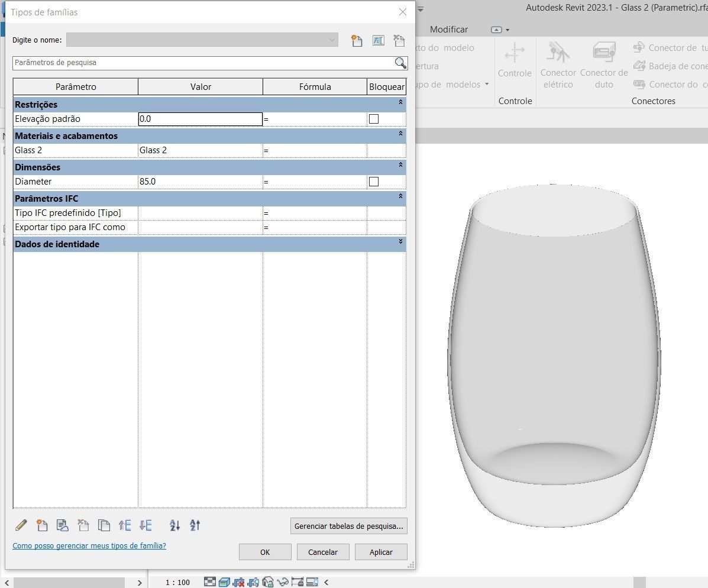Click the Aplicar button
This screenshot has height=588, width=708.
point(381,552)
